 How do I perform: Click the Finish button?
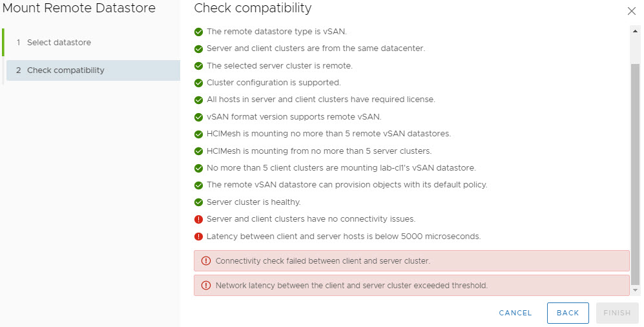617,313
